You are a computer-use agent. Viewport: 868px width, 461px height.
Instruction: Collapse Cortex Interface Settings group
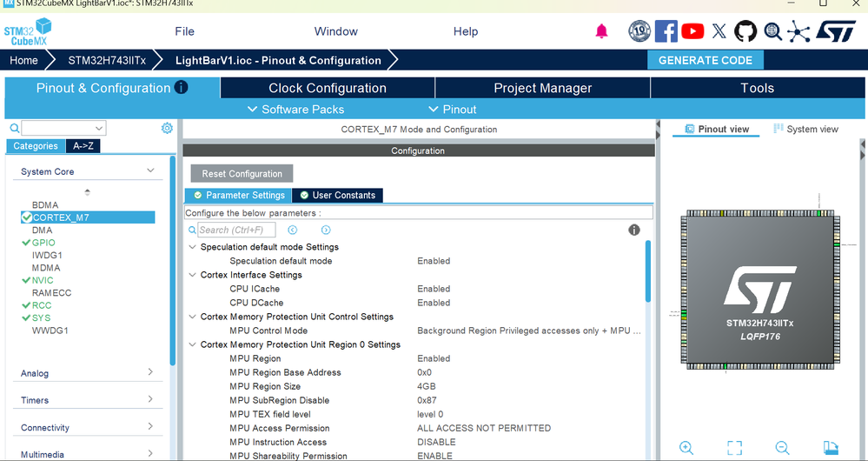pyautogui.click(x=192, y=275)
